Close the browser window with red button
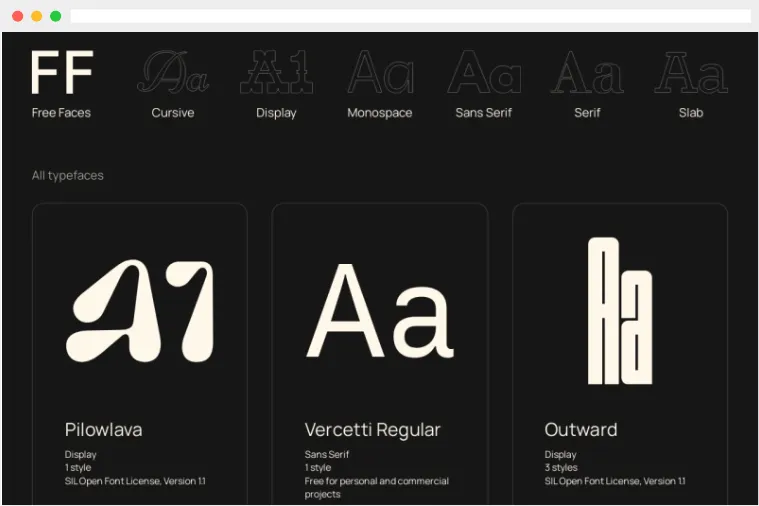 17,16
